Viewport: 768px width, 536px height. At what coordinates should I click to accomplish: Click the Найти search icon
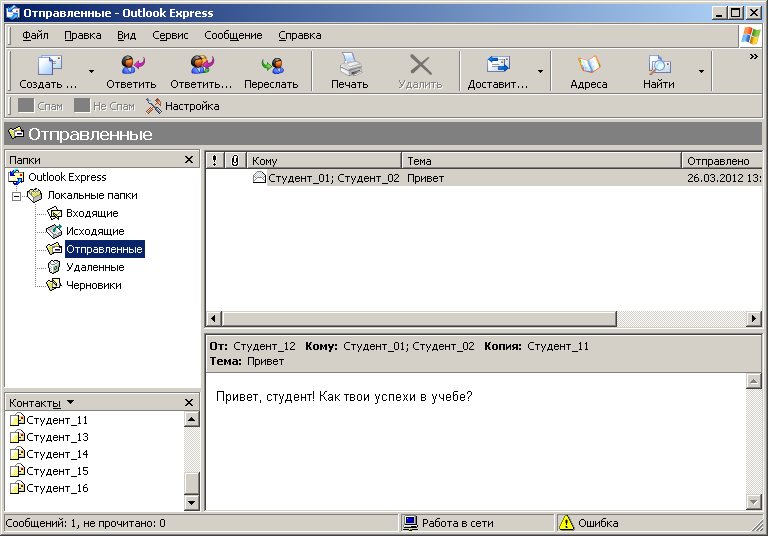[659, 65]
